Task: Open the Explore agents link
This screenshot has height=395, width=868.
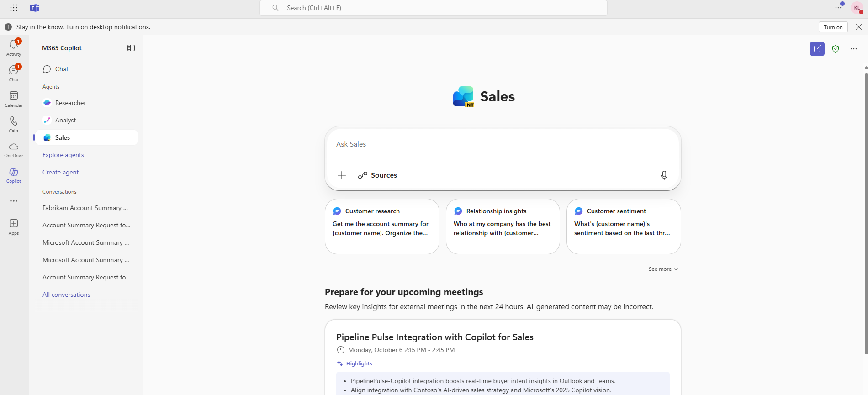Action: pyautogui.click(x=63, y=155)
